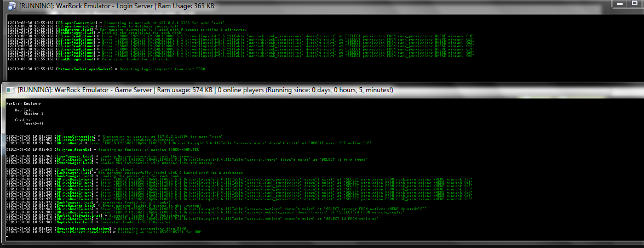Click 'Connection to database successfull.' in Game Server
This screenshot has height=248, width=644.
[x=140, y=140]
